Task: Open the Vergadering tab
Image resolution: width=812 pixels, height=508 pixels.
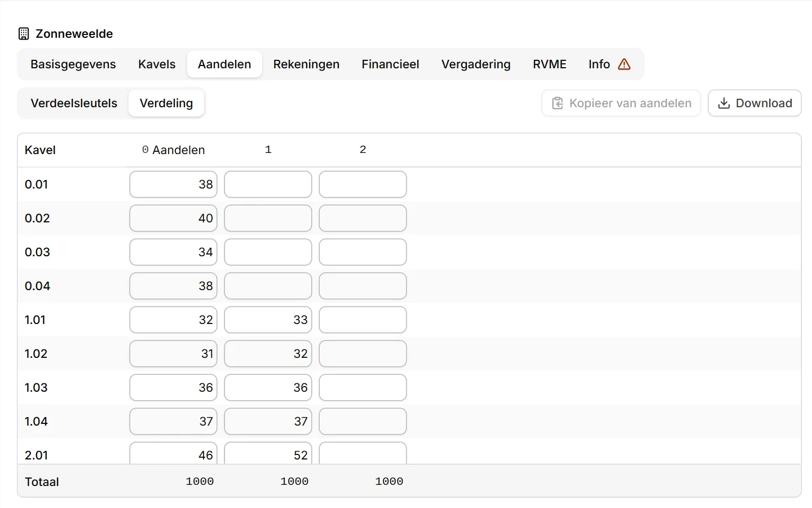Action: tap(476, 64)
